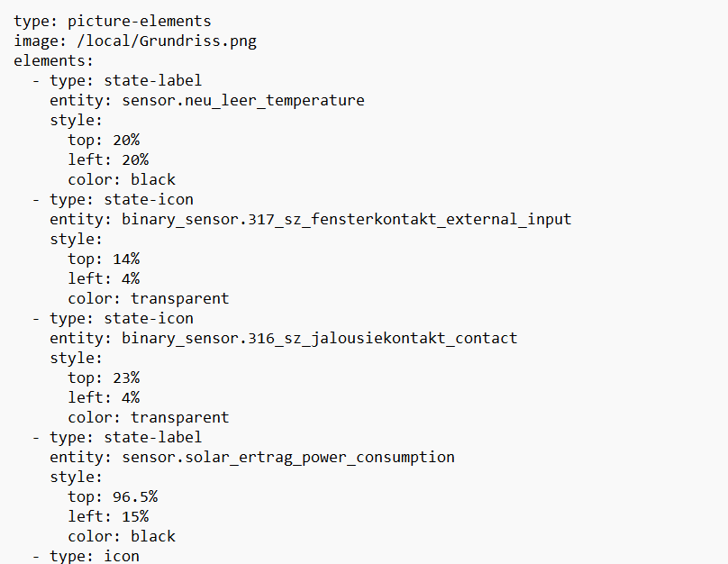The image size is (728, 564).
Task: Click the last line '- type: icon'
Action: (x=86, y=556)
